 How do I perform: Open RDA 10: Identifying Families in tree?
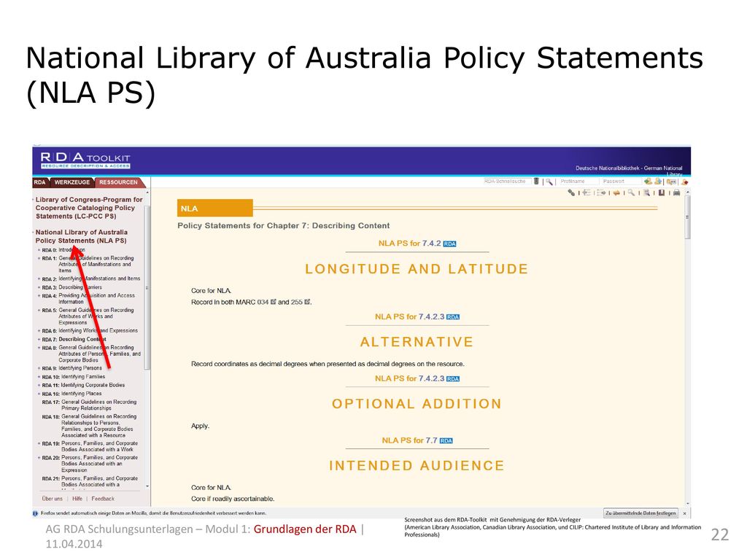click(74, 377)
